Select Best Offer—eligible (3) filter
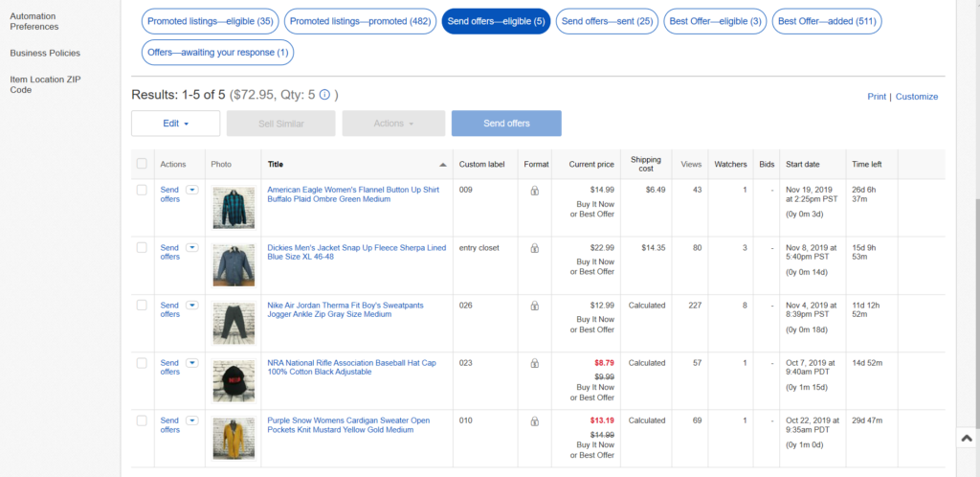Screen dimensions: 980x477 click(715, 21)
